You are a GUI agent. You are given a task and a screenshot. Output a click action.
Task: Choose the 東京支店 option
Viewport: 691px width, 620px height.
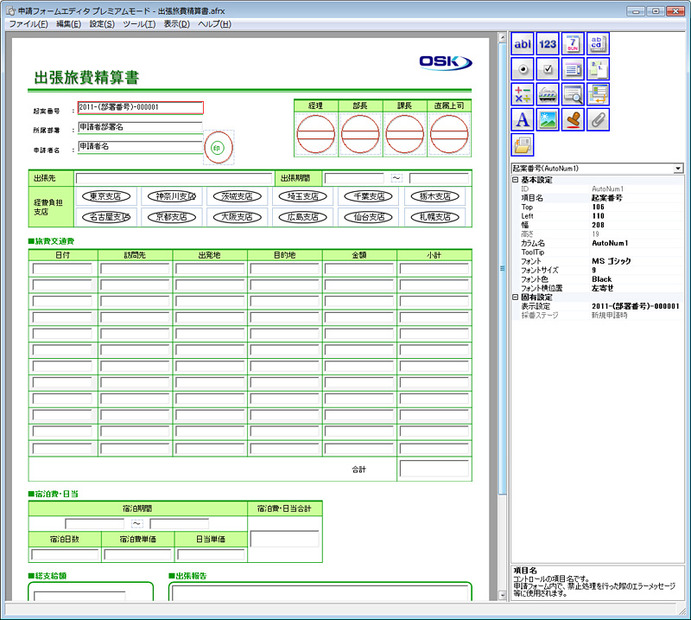coord(106,197)
